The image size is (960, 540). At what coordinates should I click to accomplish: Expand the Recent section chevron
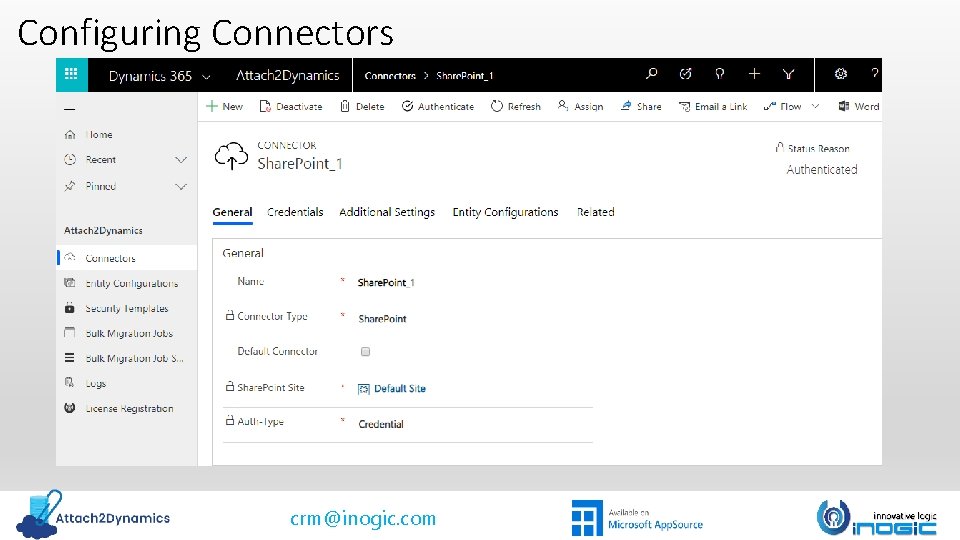click(x=181, y=160)
